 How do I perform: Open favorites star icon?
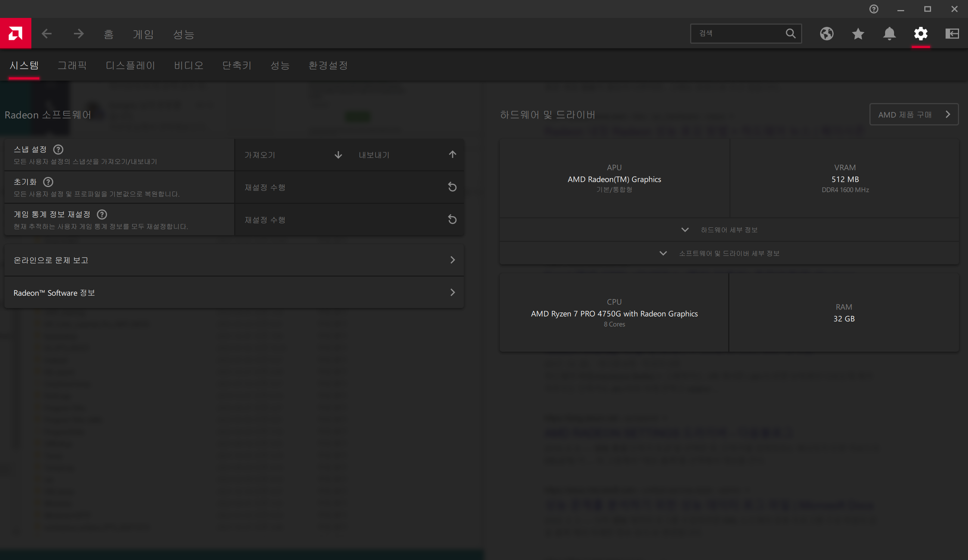click(x=858, y=34)
